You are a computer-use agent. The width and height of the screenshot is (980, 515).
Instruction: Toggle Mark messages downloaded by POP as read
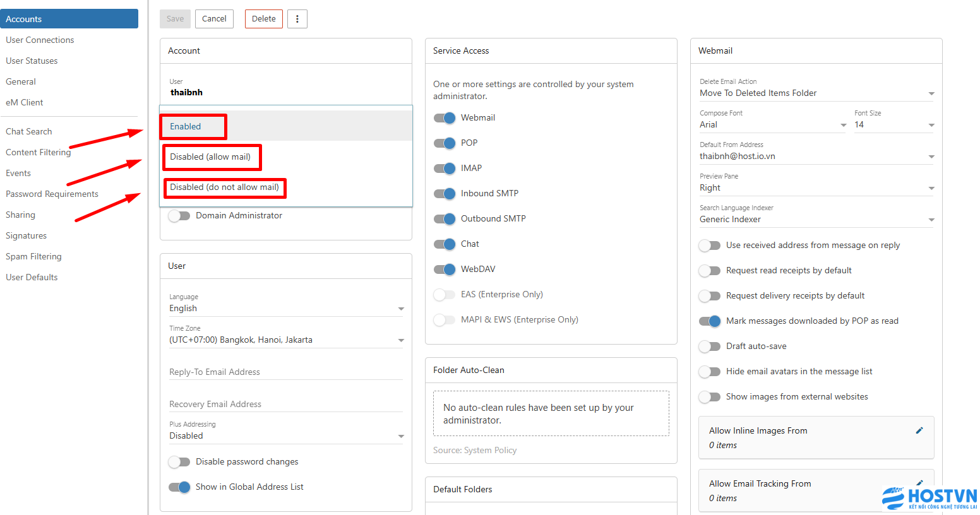[710, 321]
